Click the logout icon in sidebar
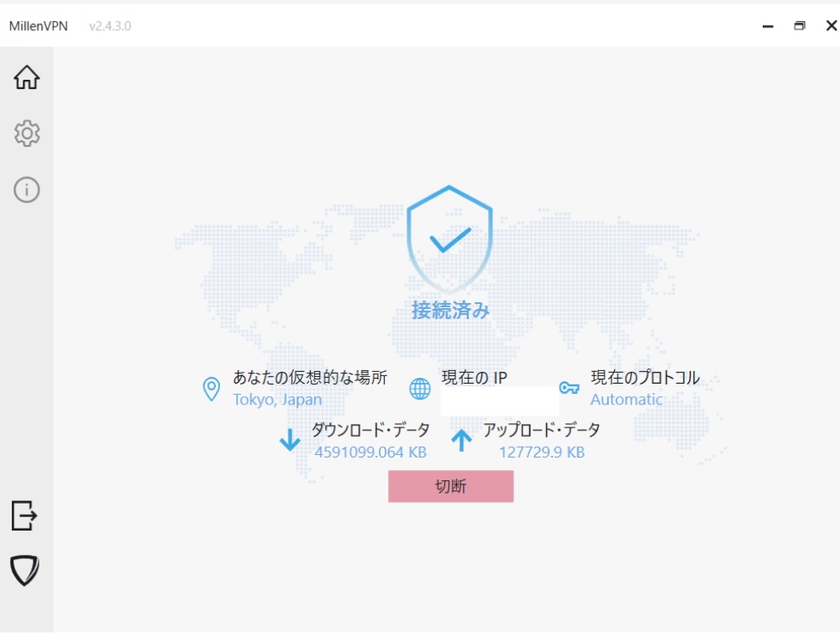The height and width of the screenshot is (633, 840). [24, 515]
